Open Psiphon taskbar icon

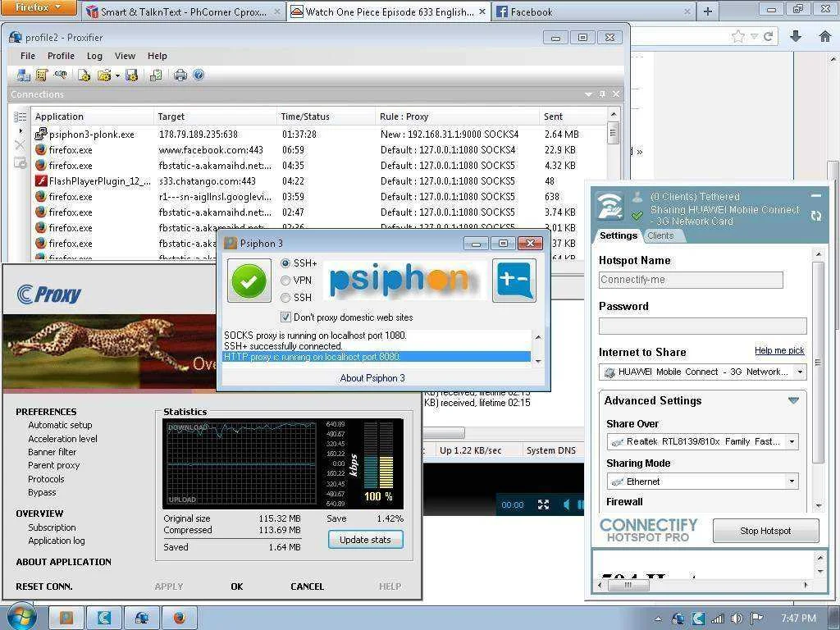(66, 619)
